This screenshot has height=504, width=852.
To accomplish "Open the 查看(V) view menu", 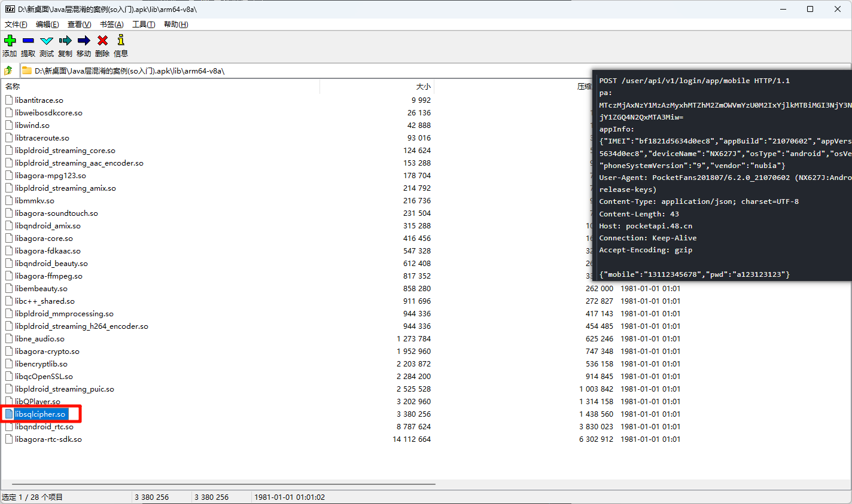I will [80, 25].
